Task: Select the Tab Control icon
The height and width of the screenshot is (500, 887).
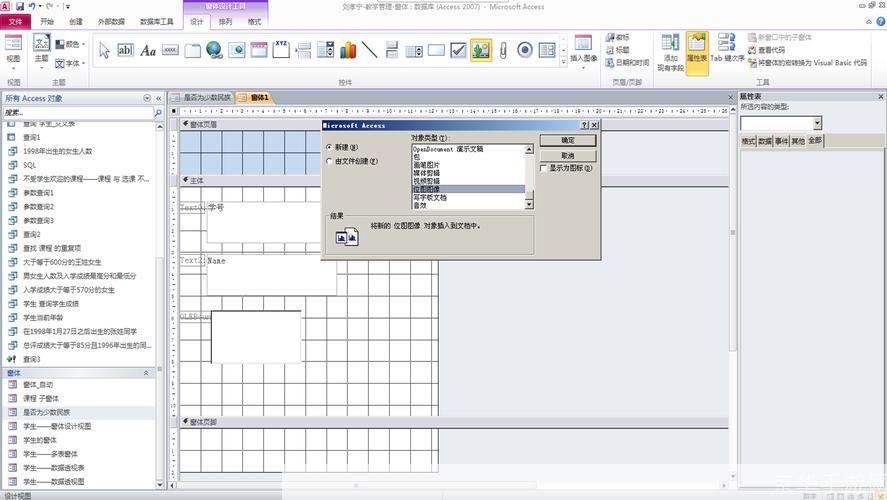Action: tap(192, 50)
